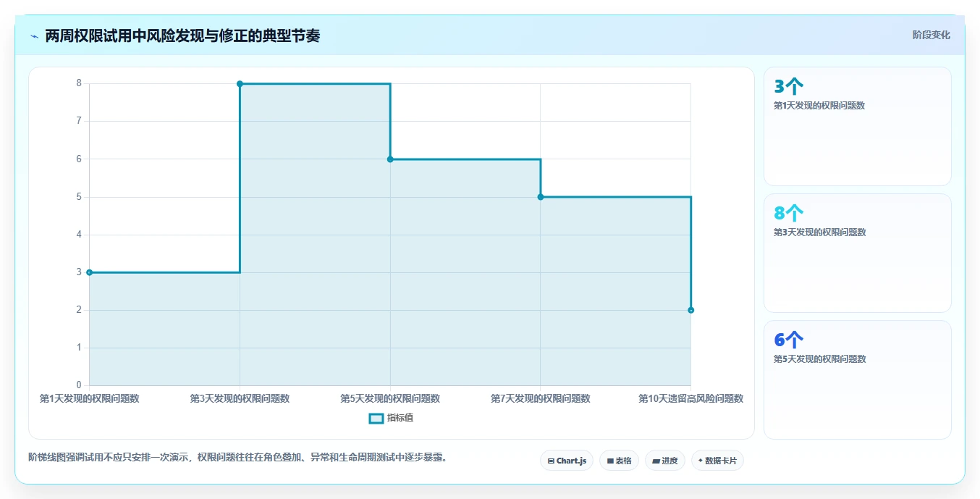Click the sparkle icon in 数据卡片 tag

pos(701,461)
